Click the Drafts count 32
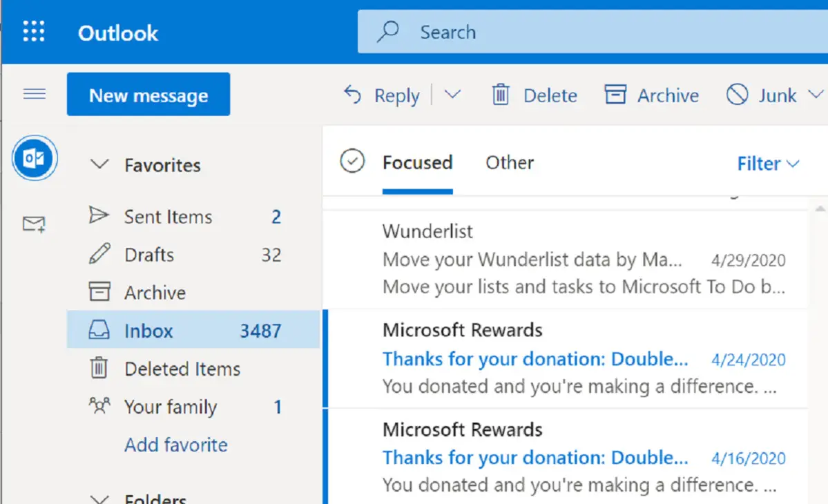 coord(271,255)
